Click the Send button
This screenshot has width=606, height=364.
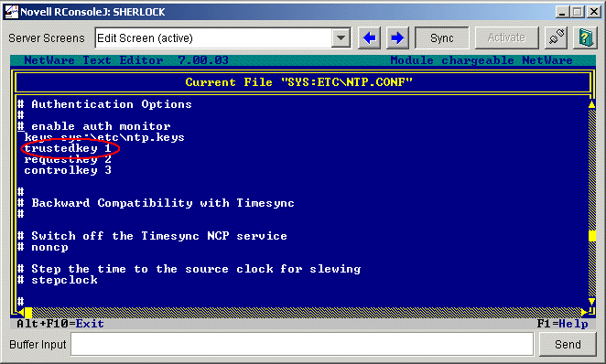point(568,344)
